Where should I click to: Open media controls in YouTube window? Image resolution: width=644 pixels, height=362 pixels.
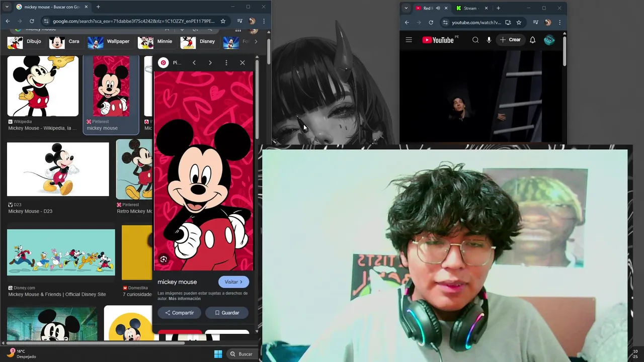pos(536,22)
